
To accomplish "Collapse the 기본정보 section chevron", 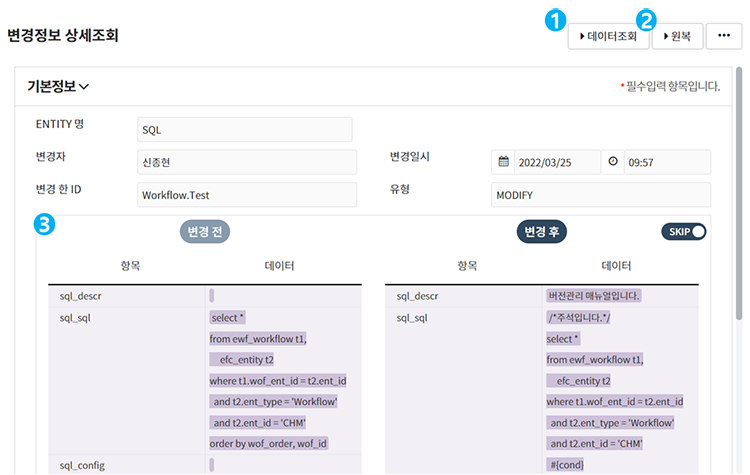I will (x=84, y=87).
